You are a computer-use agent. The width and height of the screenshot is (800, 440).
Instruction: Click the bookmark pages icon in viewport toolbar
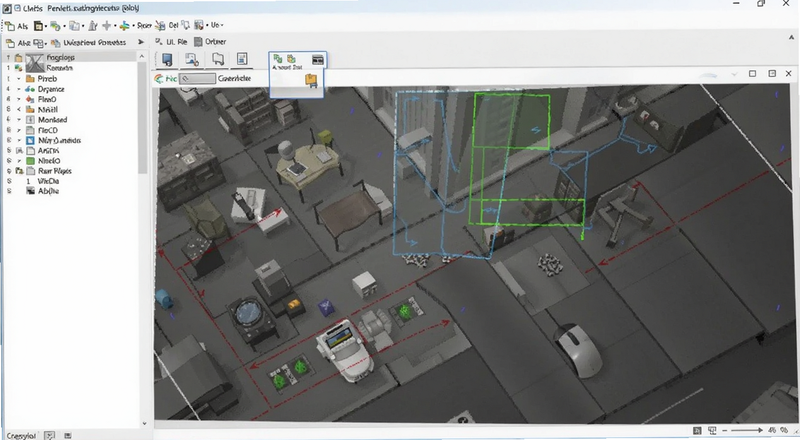(x=218, y=60)
